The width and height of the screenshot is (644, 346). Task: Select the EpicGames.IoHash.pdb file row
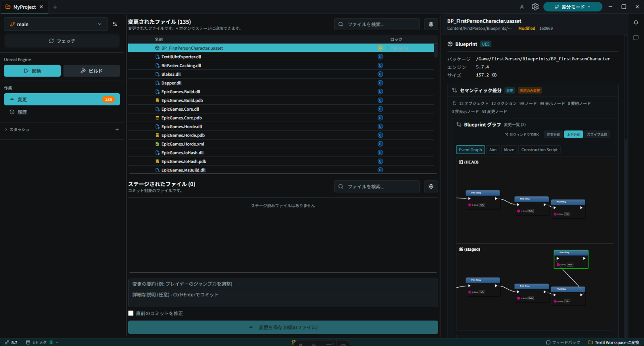point(281,161)
